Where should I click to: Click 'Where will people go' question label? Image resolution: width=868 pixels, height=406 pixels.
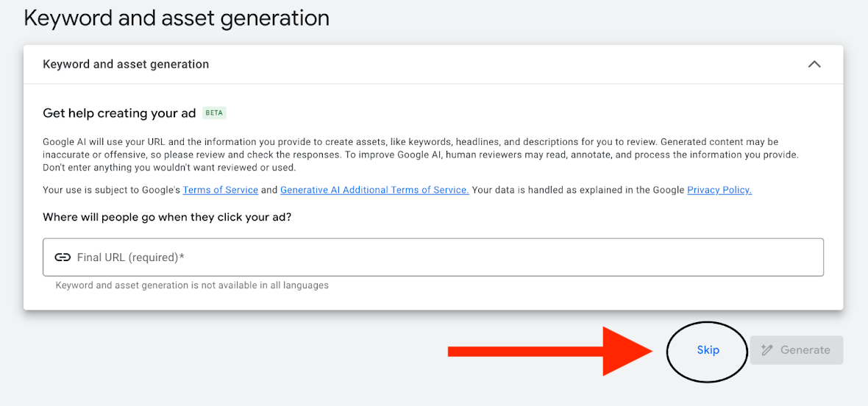(167, 217)
